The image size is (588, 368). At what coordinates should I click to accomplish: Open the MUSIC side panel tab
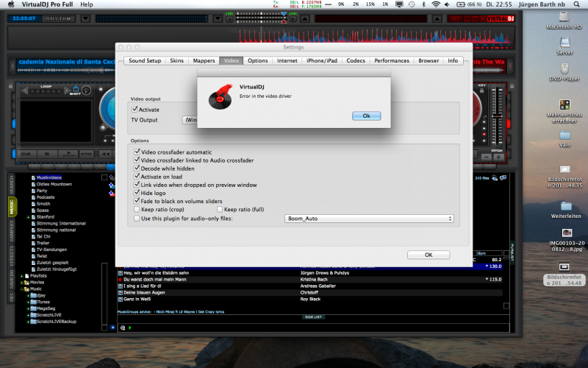pos(12,207)
